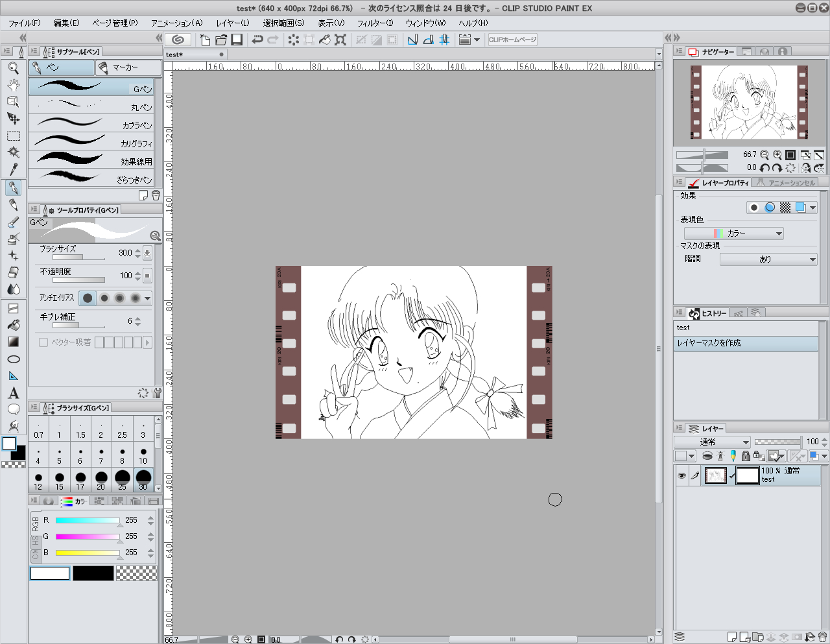The image size is (830, 644).
Task: Switch to the マーカー tab
Action: (x=128, y=67)
